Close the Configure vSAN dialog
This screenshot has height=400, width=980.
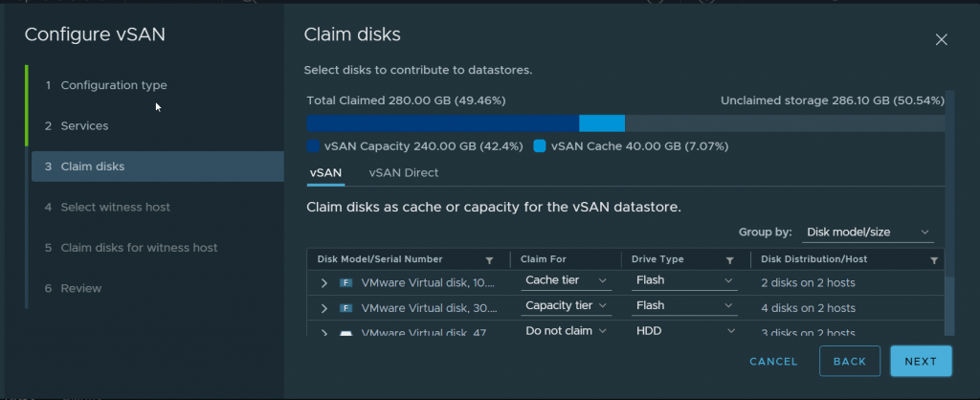[942, 40]
